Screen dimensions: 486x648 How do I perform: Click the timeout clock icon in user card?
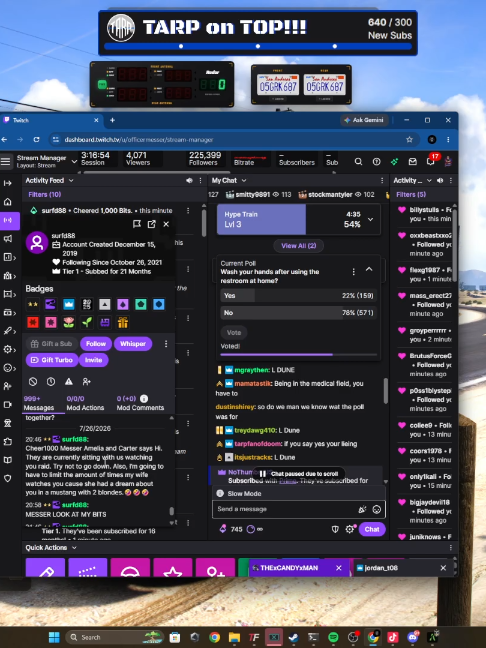click(51, 381)
